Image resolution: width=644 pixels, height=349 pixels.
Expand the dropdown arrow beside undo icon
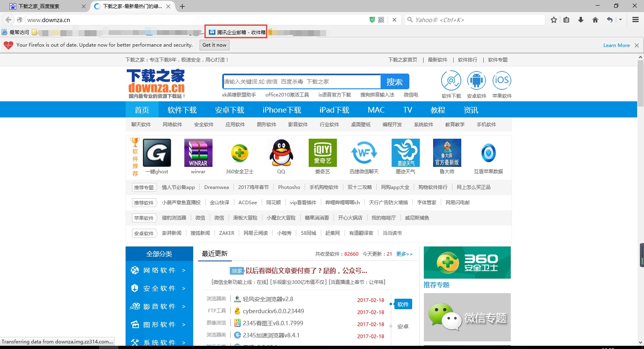point(620,20)
